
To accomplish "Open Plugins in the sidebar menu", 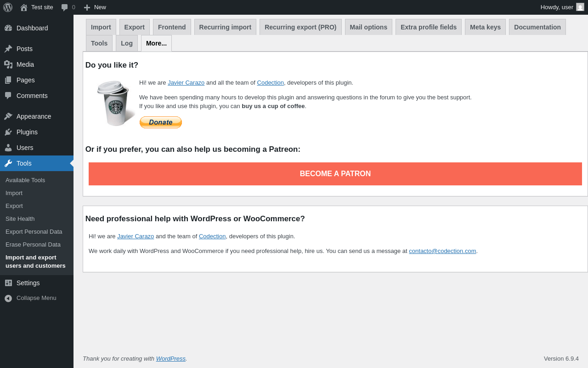I will (37, 132).
